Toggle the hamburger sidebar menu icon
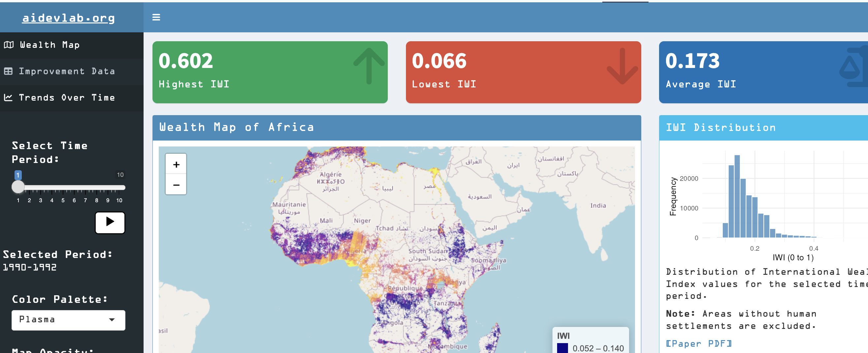Image resolution: width=868 pixels, height=353 pixels. [x=156, y=17]
